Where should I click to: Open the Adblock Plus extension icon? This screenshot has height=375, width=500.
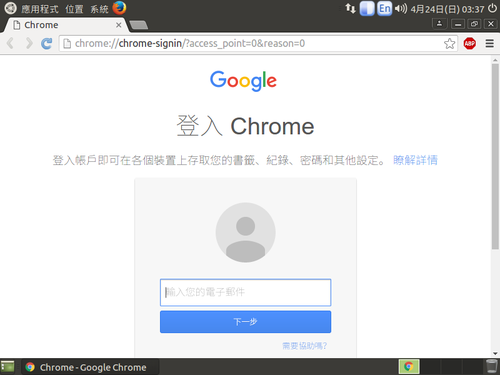point(470,43)
